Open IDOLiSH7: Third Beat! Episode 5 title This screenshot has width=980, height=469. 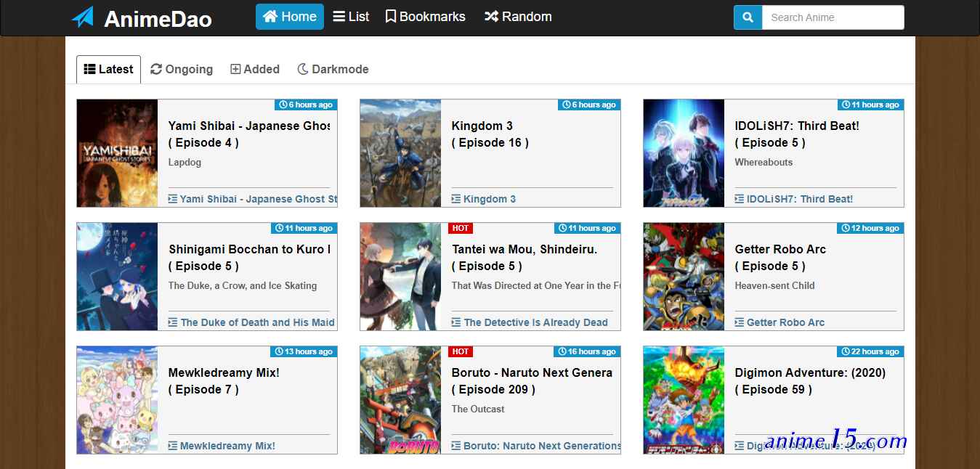(x=797, y=134)
